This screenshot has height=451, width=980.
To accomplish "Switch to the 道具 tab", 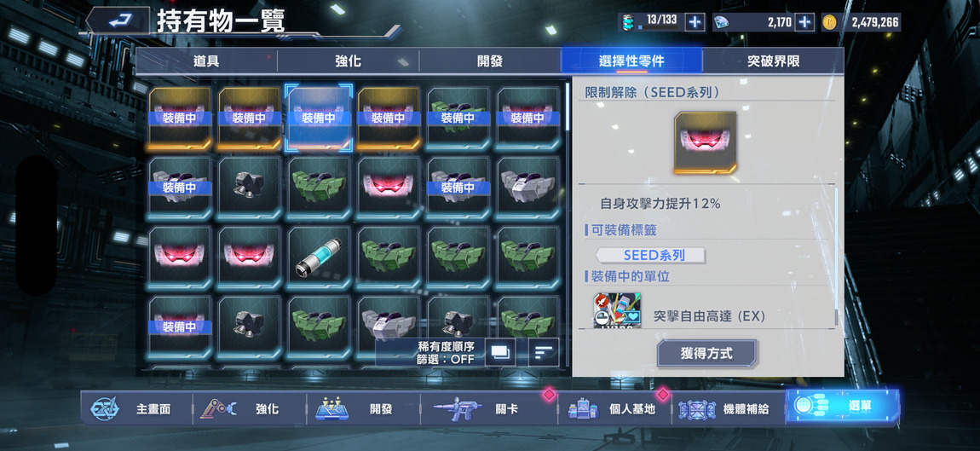I will pyautogui.click(x=206, y=61).
